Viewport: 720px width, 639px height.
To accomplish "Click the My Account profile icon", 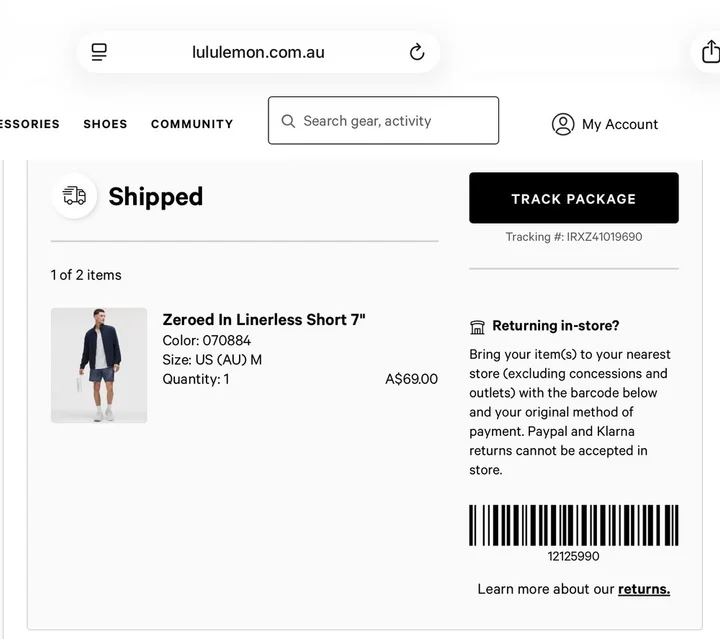I will pyautogui.click(x=563, y=124).
